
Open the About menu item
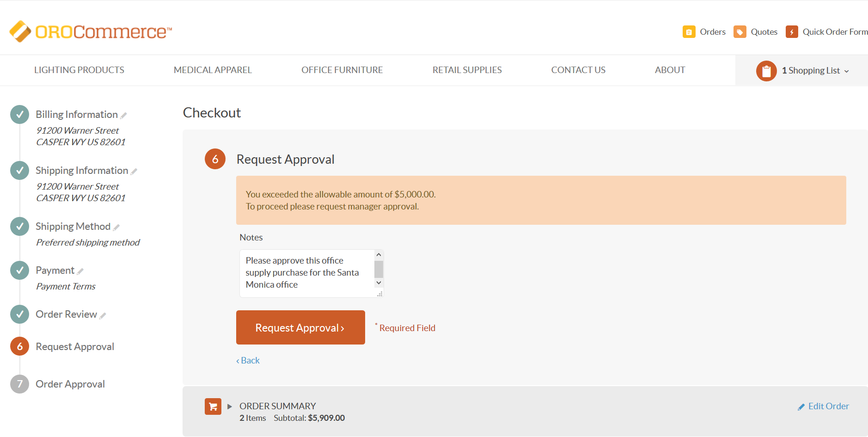pyautogui.click(x=670, y=70)
